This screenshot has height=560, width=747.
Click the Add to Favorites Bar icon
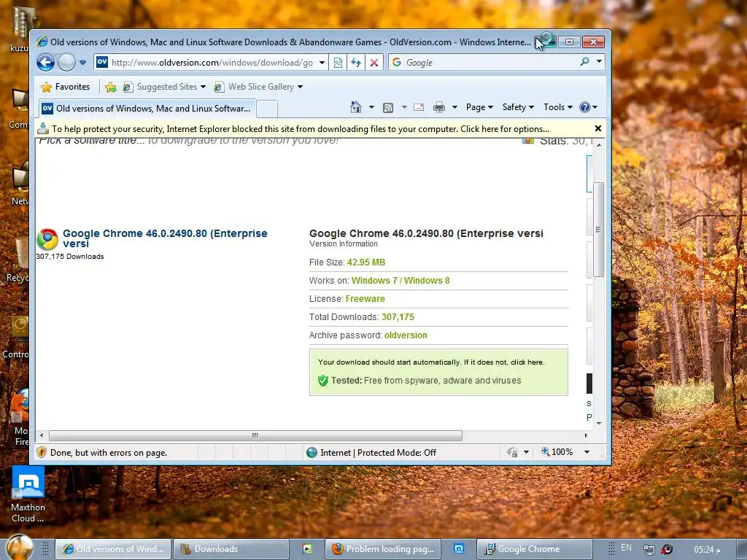(x=111, y=87)
